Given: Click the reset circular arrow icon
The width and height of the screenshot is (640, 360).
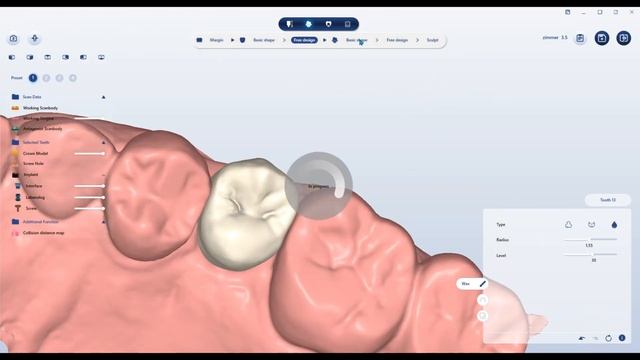Looking at the screenshot, I should 609,338.
